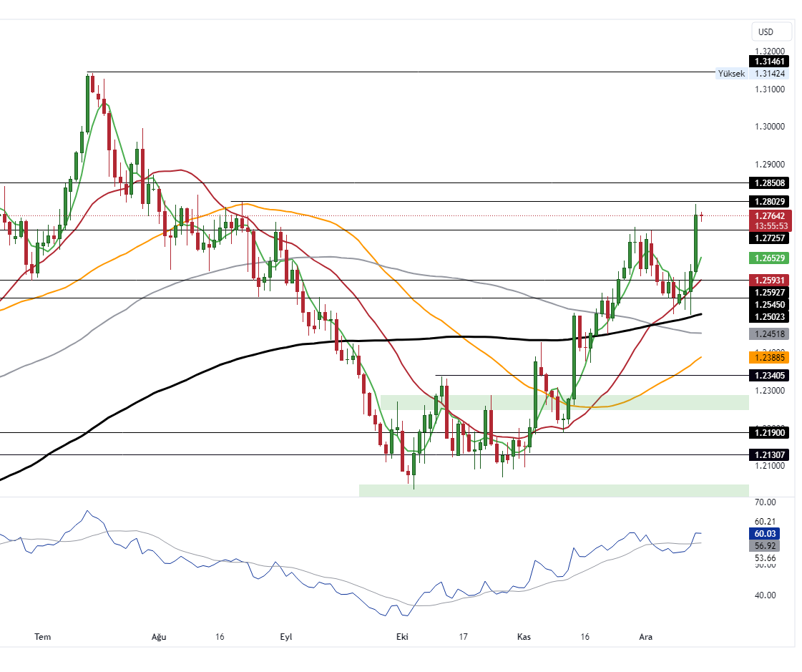The height and width of the screenshot is (672, 802).
Task: Click the green moving average 1.26529 label
Action: point(771,258)
